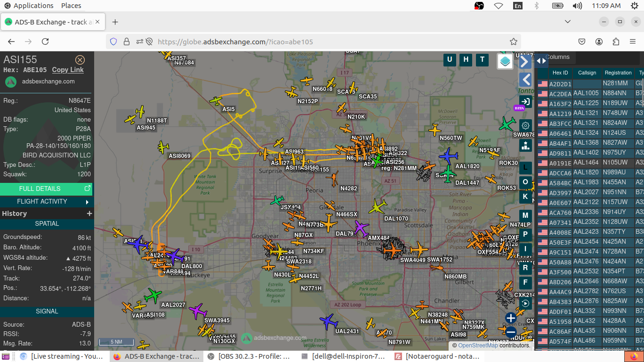
Task: Open the Firefox application menu
Action: (633, 41)
